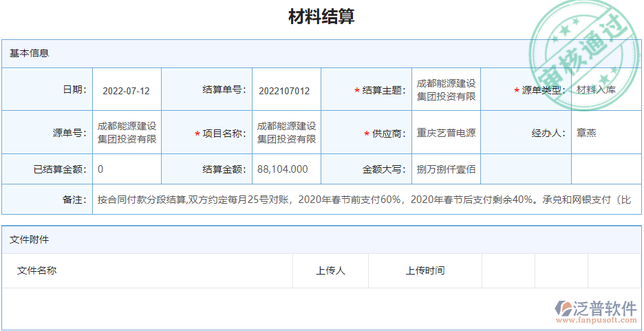Collapse the 文件附件 section header
This screenshot has width=644, height=331.
[29, 239]
